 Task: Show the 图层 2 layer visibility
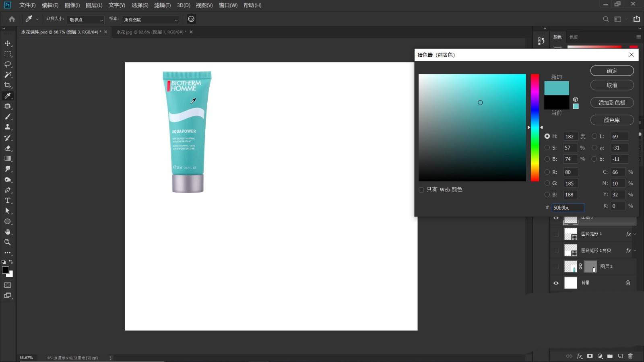[x=556, y=266]
